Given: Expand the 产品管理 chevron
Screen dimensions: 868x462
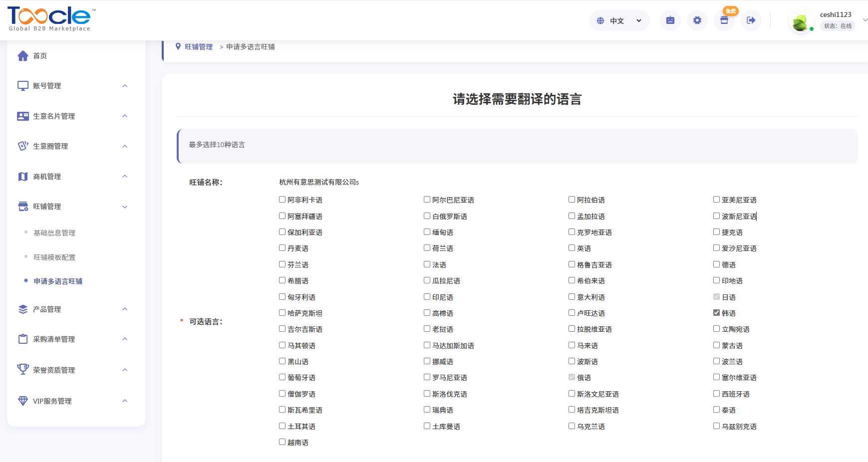Looking at the screenshot, I should (125, 309).
